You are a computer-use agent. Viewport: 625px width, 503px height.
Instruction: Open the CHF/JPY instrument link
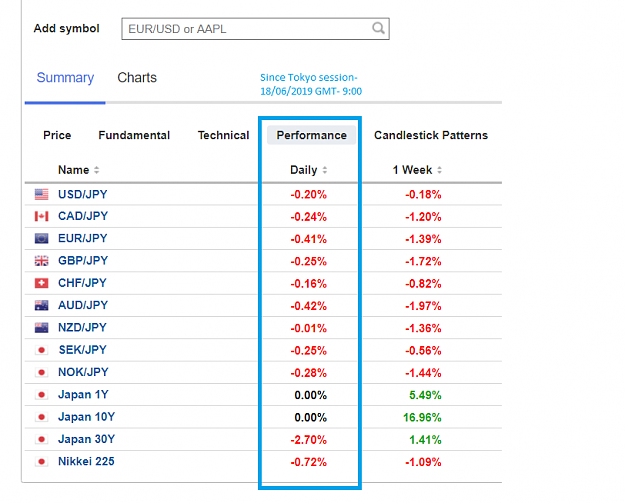coord(82,283)
